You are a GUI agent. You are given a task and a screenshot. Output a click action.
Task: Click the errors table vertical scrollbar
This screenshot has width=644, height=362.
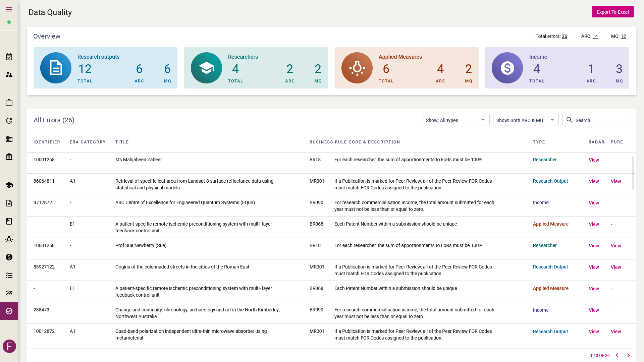tap(633, 173)
